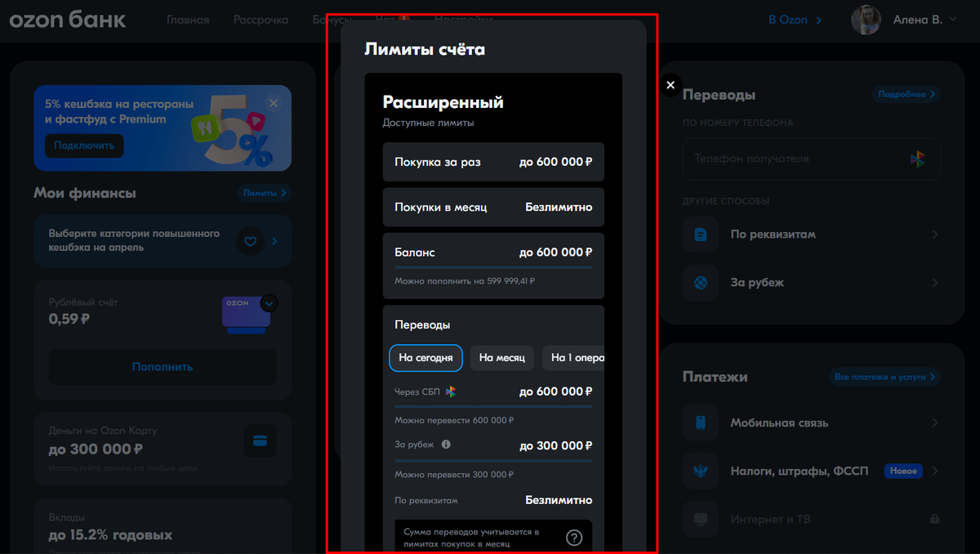Click the СБП icon in phone field
The height and width of the screenshot is (554, 980).
point(919,159)
